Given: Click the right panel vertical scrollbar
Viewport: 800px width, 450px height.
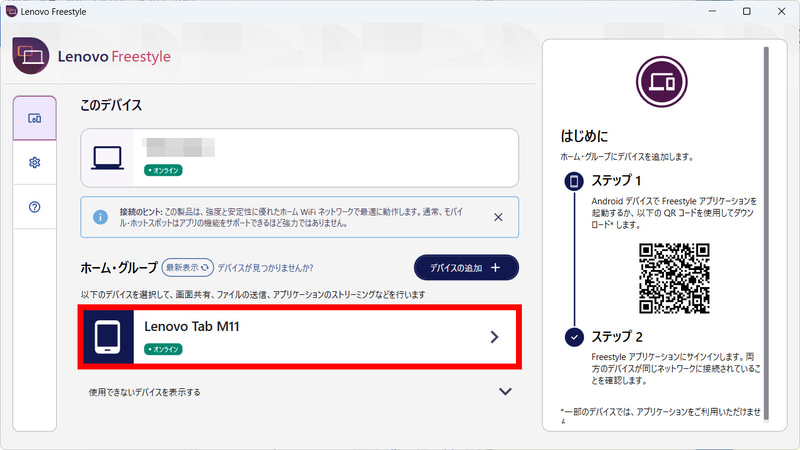Looking at the screenshot, I should (x=766, y=233).
